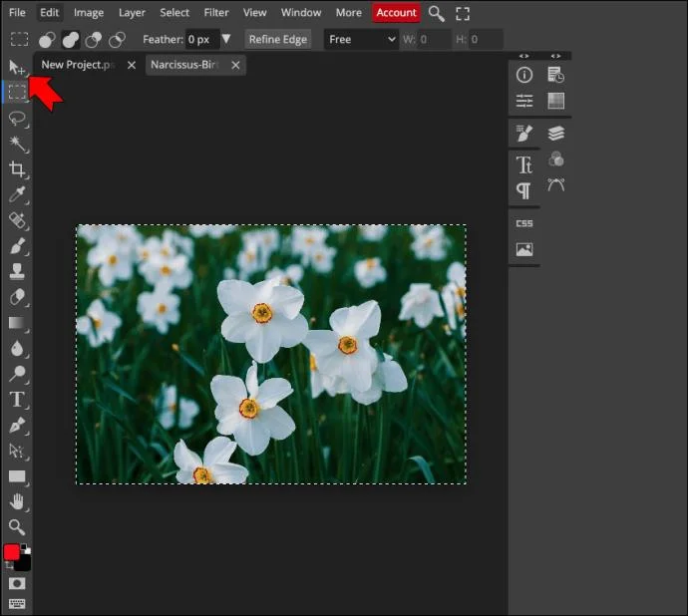Select the Clone Stamp tool
The height and width of the screenshot is (616, 688).
tap(17, 271)
